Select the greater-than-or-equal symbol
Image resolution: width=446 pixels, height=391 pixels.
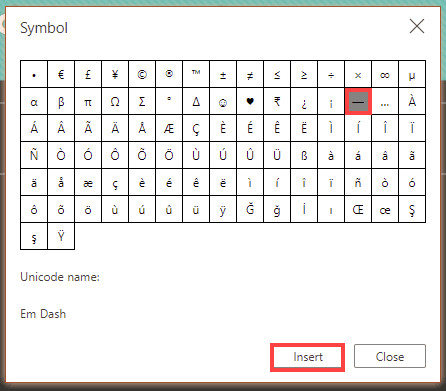point(304,74)
